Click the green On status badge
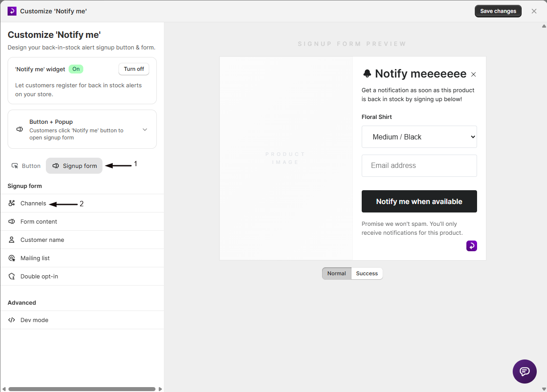 click(x=76, y=69)
